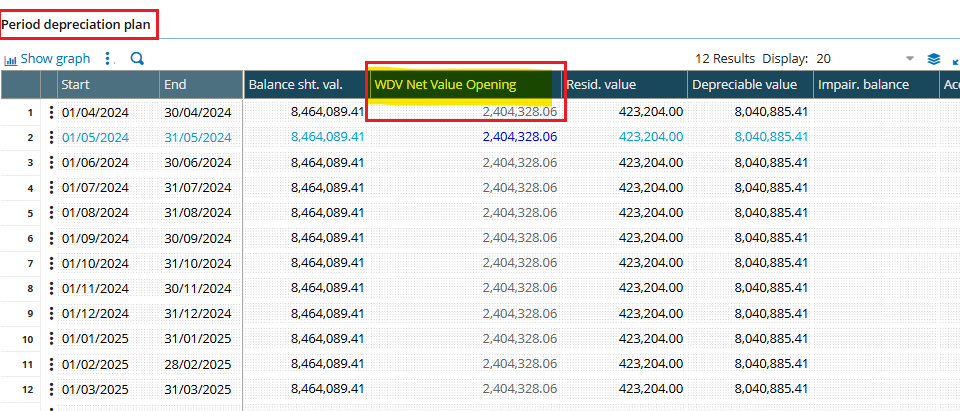Select the Period depreciation plan section title
Viewport: 960px width, 411px height.
[x=76, y=22]
